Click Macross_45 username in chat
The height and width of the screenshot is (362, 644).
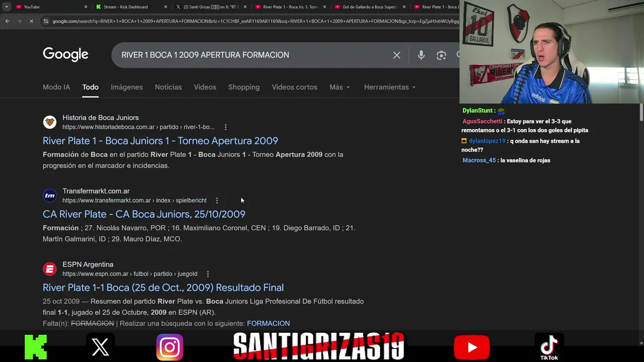coord(479,160)
